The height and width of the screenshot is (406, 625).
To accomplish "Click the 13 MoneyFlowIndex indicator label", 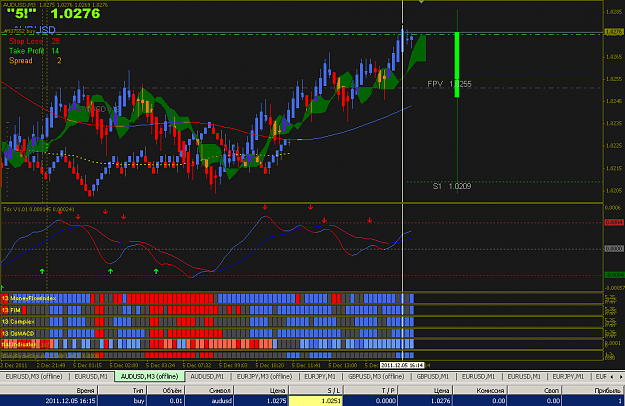I will [x=29, y=298].
